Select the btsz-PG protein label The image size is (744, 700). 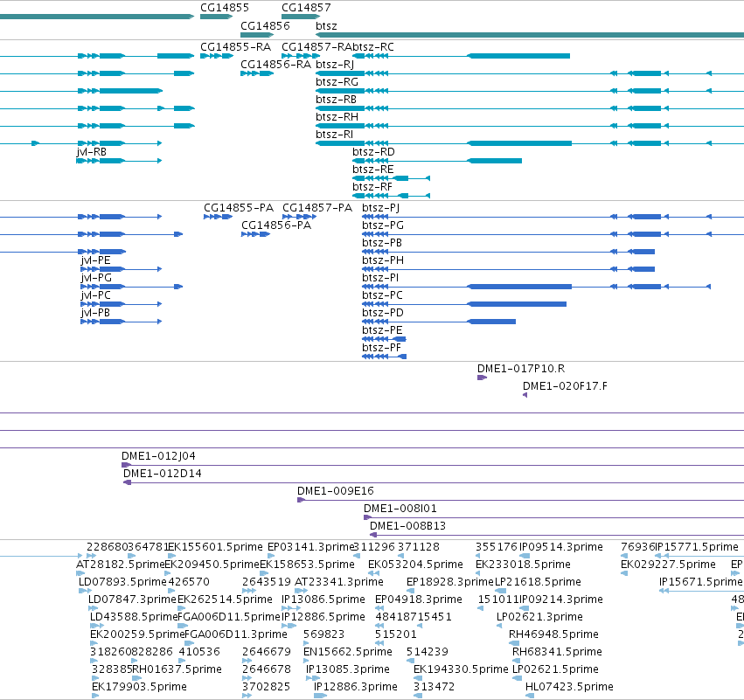[x=383, y=225]
